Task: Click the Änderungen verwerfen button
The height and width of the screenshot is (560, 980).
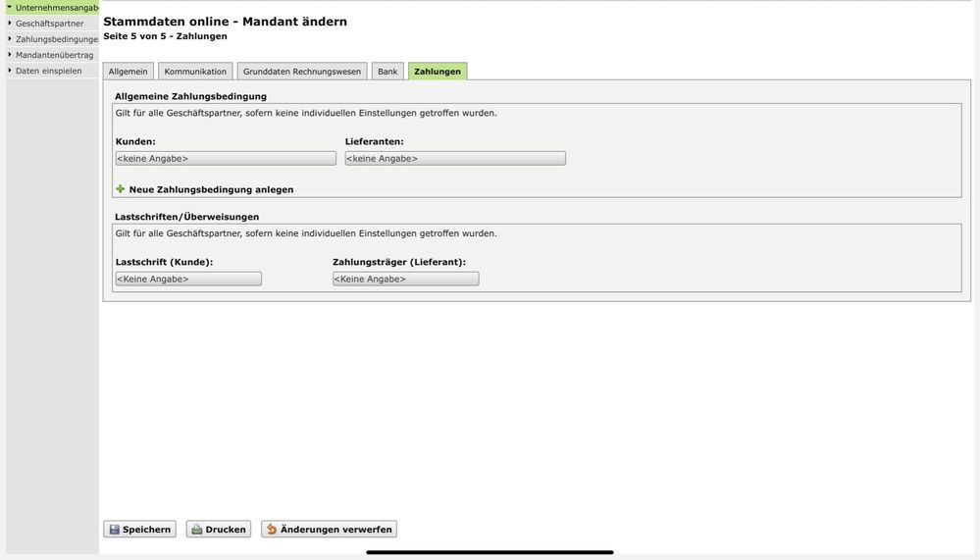Action: pos(329,530)
